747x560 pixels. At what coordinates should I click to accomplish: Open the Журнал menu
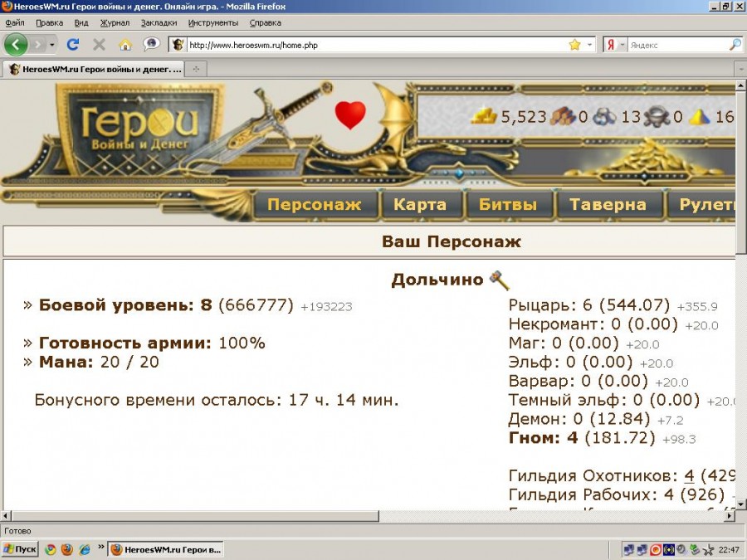115,22
